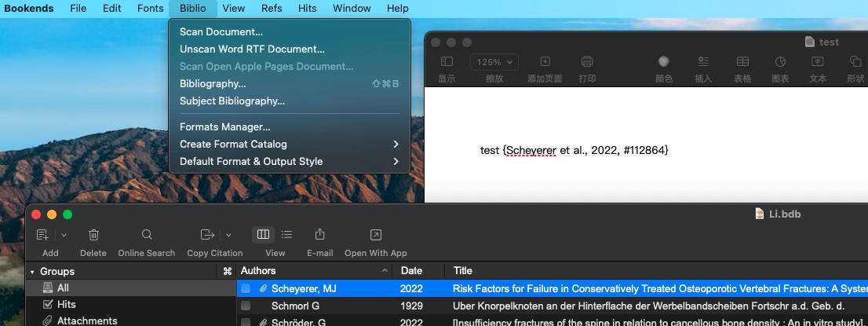Click the command symbol column header
The image size is (868, 326).
pos(227,271)
